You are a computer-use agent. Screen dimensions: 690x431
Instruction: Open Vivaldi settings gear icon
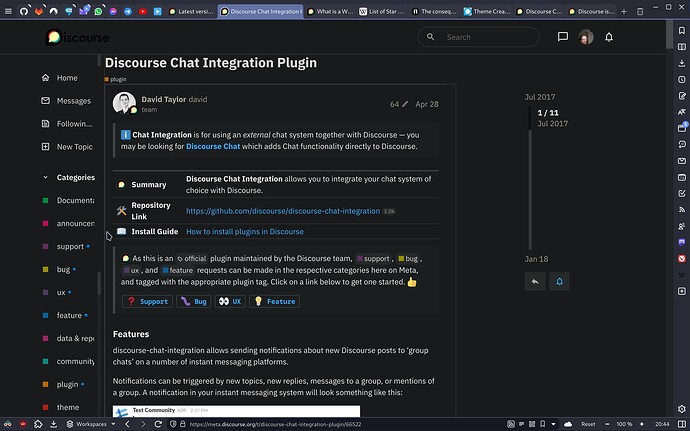(x=682, y=409)
